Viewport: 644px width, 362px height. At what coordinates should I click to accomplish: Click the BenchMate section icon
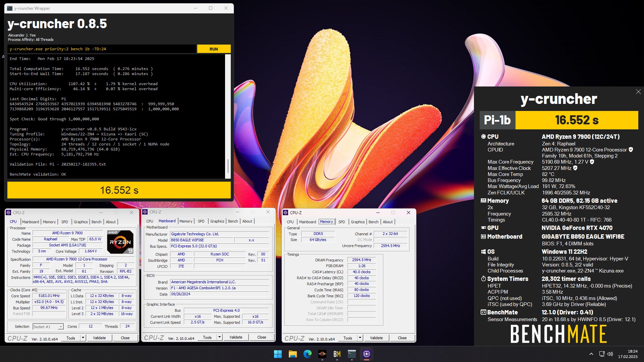pos(483,312)
